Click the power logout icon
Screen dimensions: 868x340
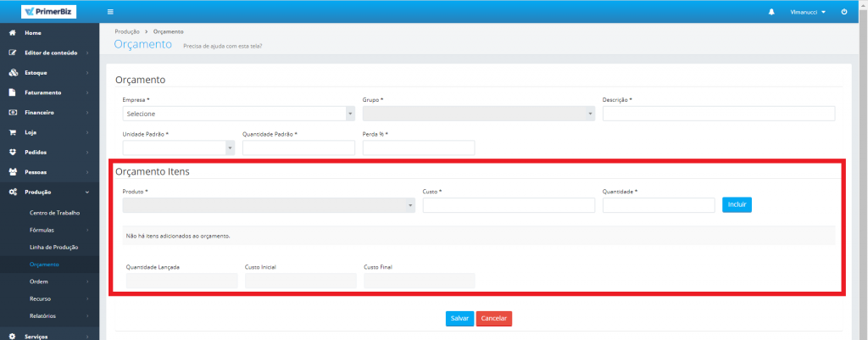(x=844, y=12)
